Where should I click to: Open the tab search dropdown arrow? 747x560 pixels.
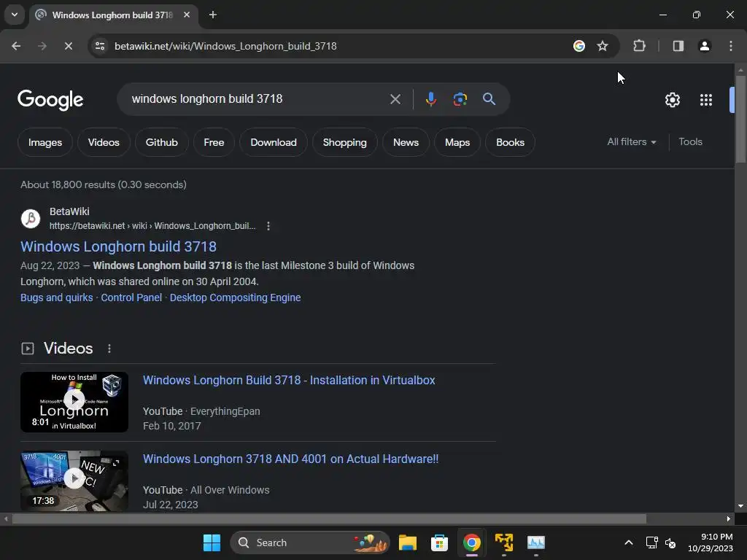(15, 15)
